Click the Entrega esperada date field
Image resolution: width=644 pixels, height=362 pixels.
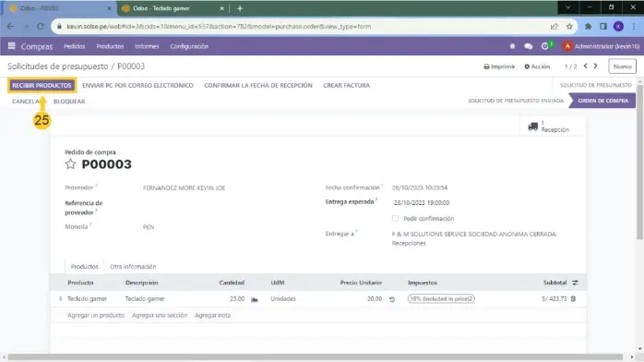[x=422, y=202]
